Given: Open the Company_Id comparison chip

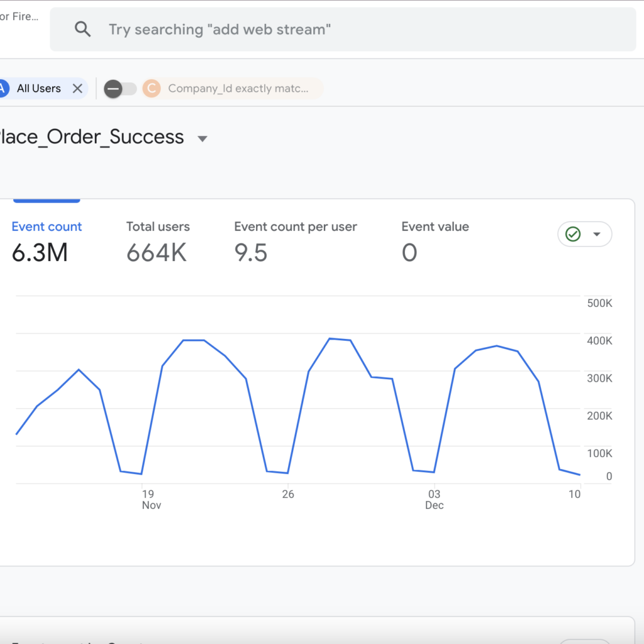Looking at the screenshot, I should [x=233, y=88].
